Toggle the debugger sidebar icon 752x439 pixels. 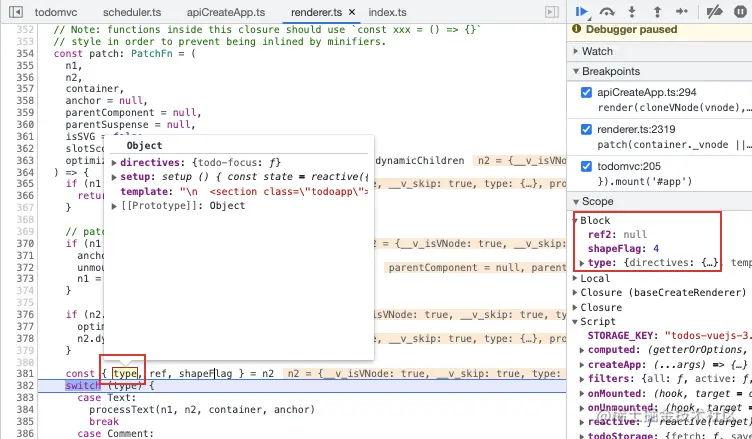[552, 12]
